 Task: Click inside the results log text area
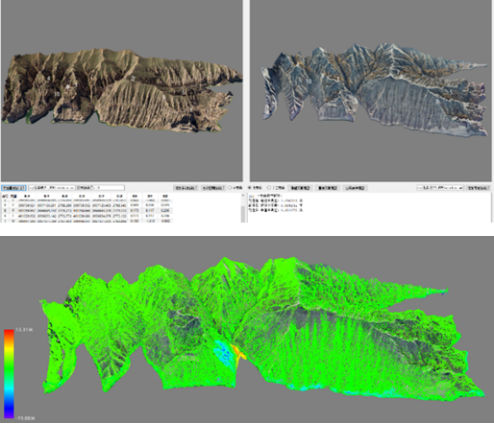coord(369,208)
